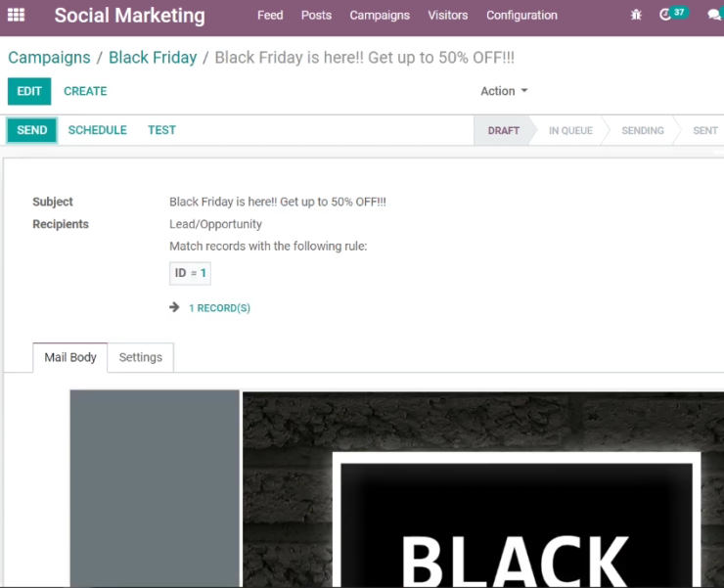The width and height of the screenshot is (724, 588).
Task: Click the TEST button
Action: tap(161, 130)
